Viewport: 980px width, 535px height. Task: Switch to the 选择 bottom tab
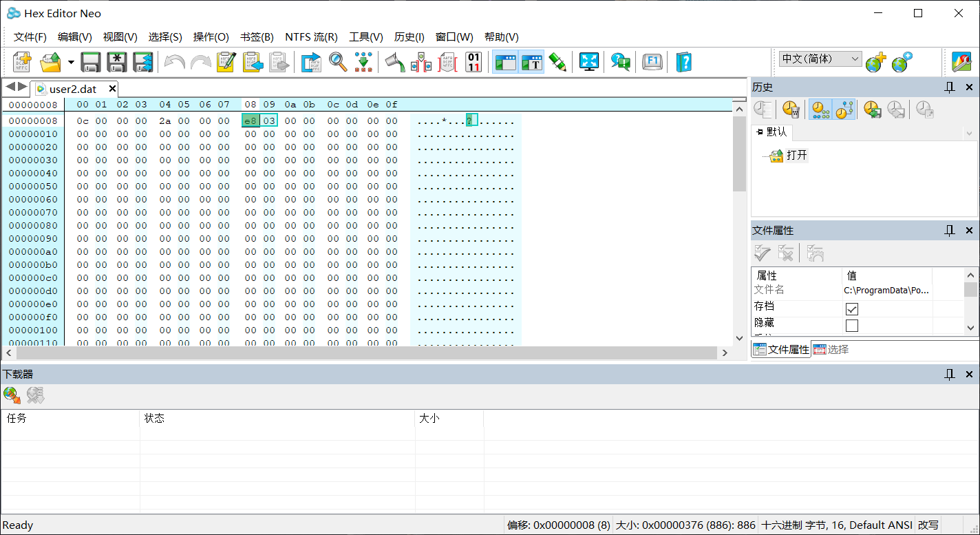click(831, 349)
